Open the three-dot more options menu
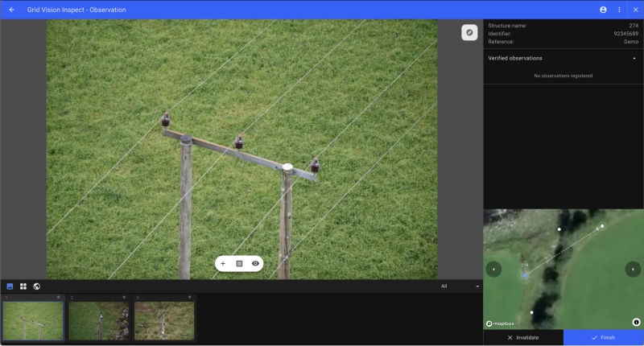Viewport: 644px width, 346px height. 619,10
